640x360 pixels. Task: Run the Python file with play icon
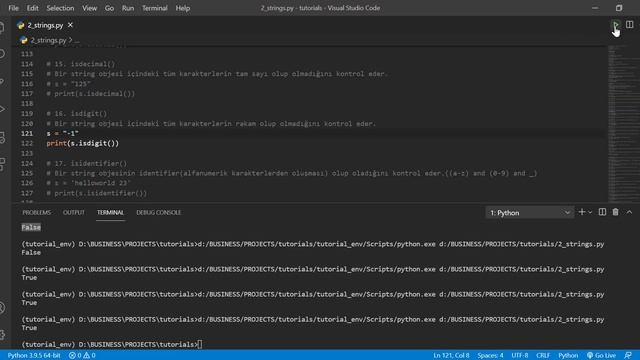pyautogui.click(x=615, y=25)
